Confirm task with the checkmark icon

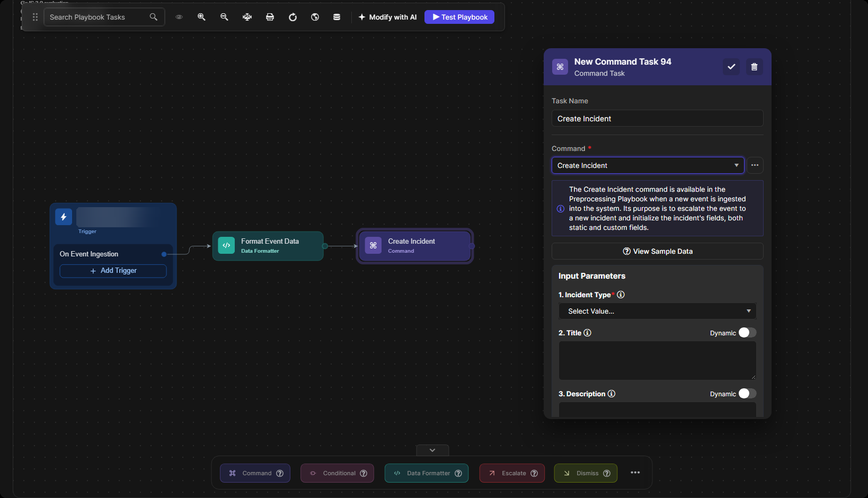(x=731, y=67)
